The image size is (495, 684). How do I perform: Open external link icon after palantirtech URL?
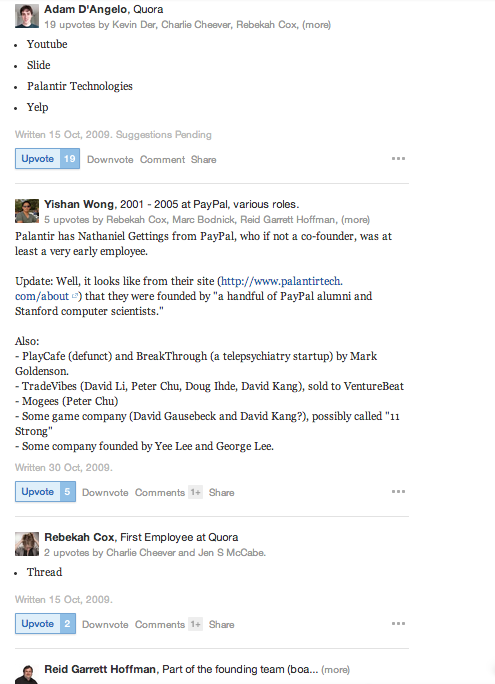pos(75,296)
